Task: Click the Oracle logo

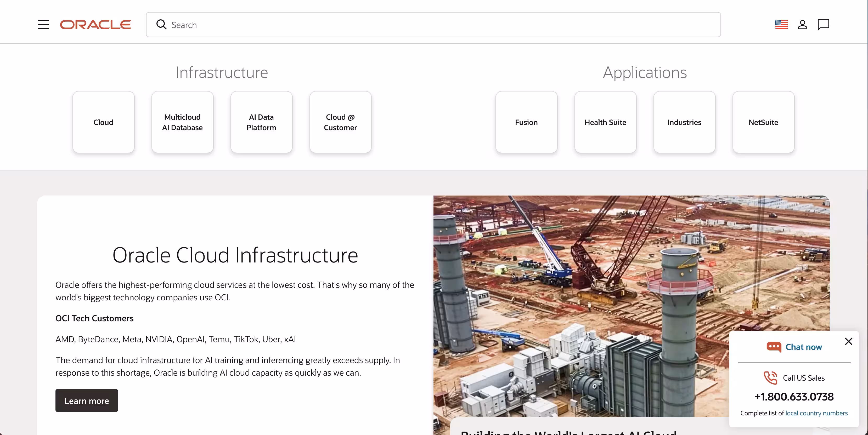Action: [x=95, y=25]
